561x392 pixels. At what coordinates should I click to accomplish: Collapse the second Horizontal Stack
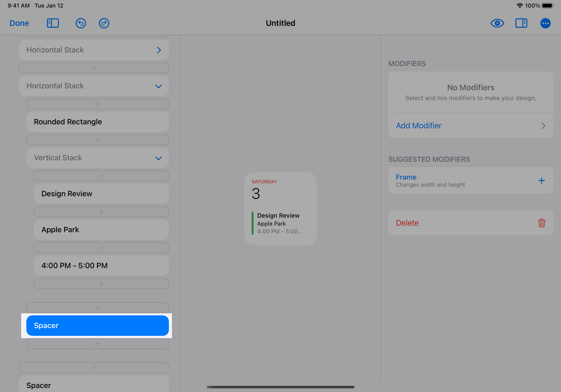pyautogui.click(x=159, y=86)
